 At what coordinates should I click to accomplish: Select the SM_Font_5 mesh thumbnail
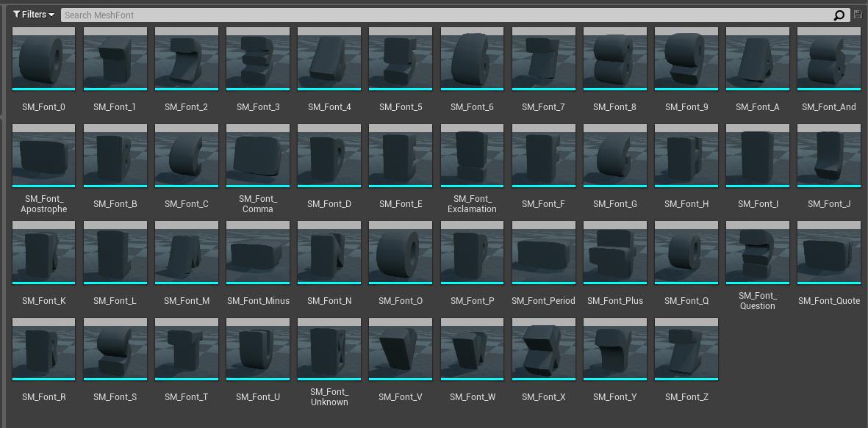(401, 59)
